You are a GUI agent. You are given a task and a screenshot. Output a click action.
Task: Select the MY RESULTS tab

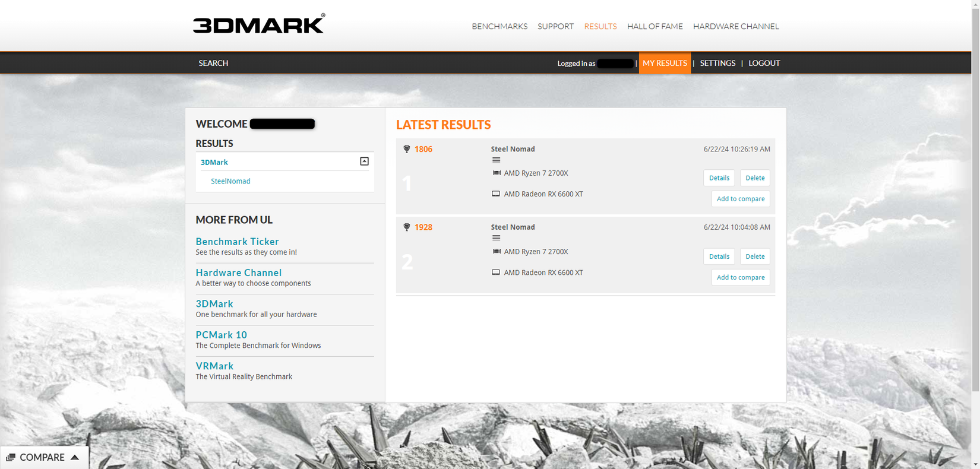(665, 63)
